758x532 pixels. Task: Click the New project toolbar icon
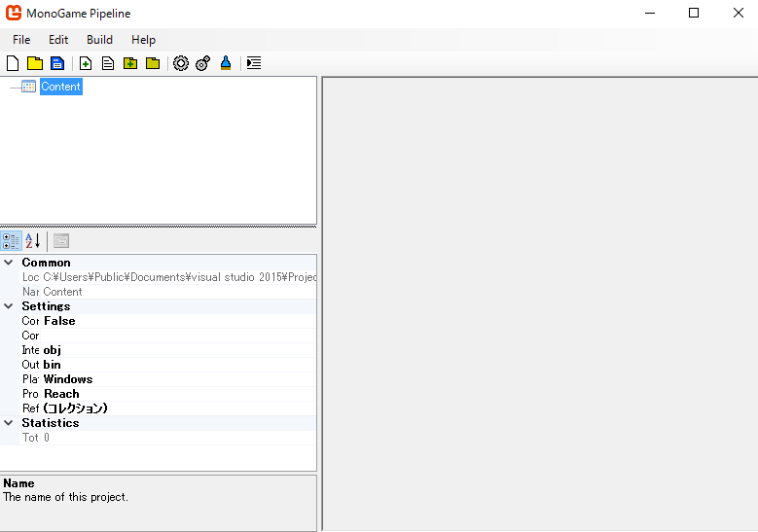[x=13, y=63]
